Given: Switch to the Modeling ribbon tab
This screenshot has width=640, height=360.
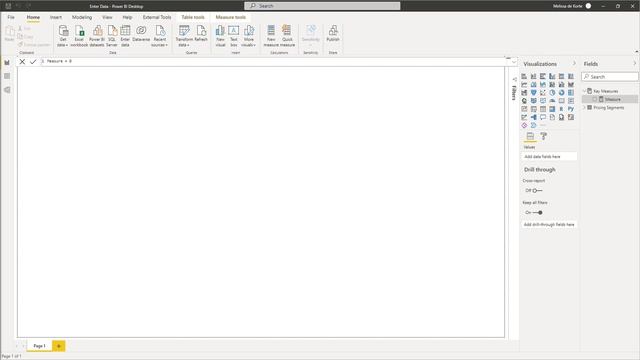Looking at the screenshot, I should [x=82, y=17].
